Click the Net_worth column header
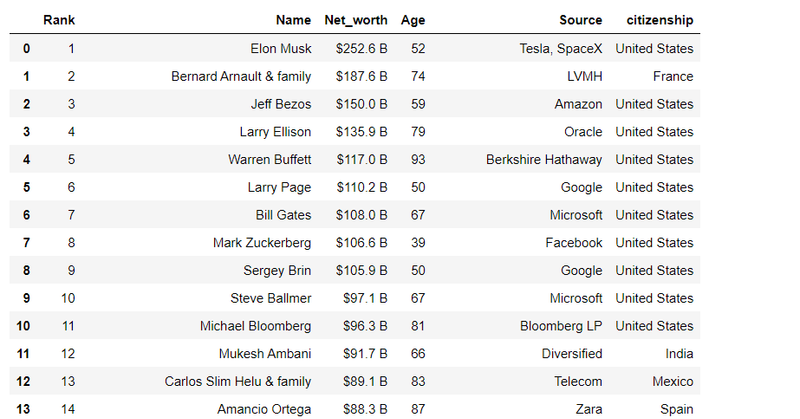This screenshot has height=419, width=800. 356,20
